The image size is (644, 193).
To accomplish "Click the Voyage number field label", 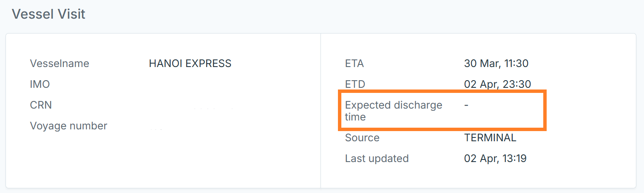I will 68,126.
